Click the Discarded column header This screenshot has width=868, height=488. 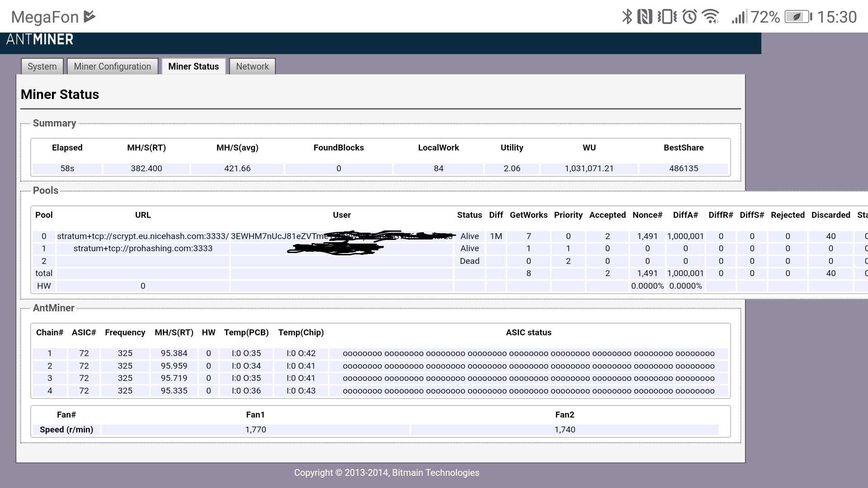tap(831, 215)
